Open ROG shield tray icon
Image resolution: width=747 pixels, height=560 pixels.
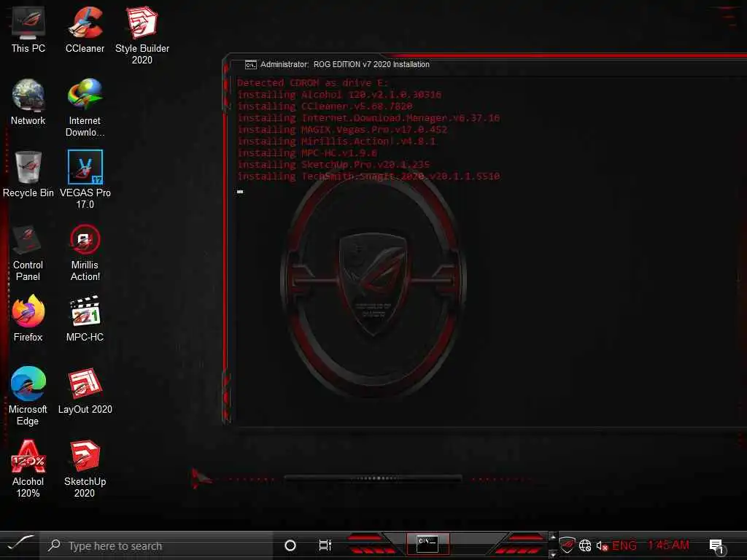point(568,545)
